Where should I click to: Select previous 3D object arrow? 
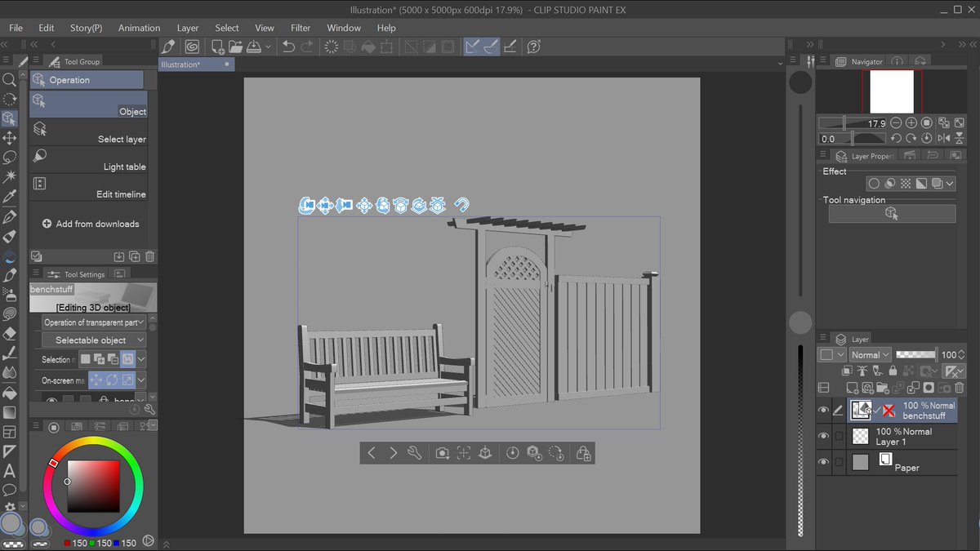372,452
